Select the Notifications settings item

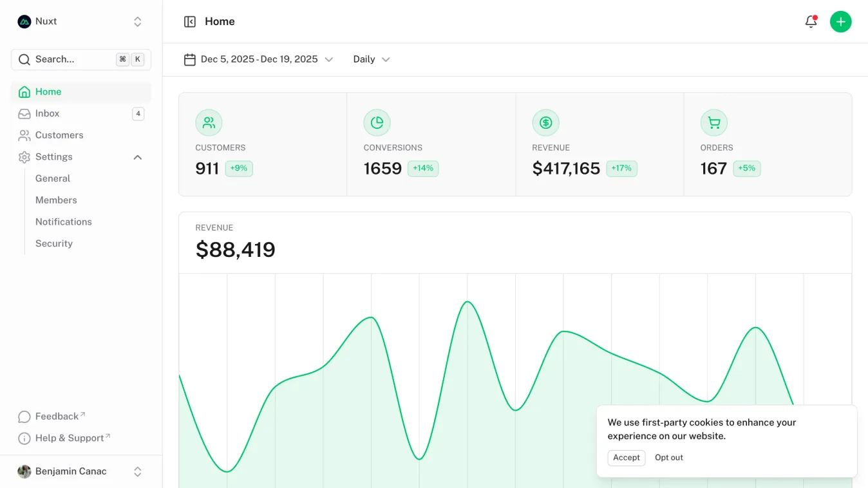point(63,221)
